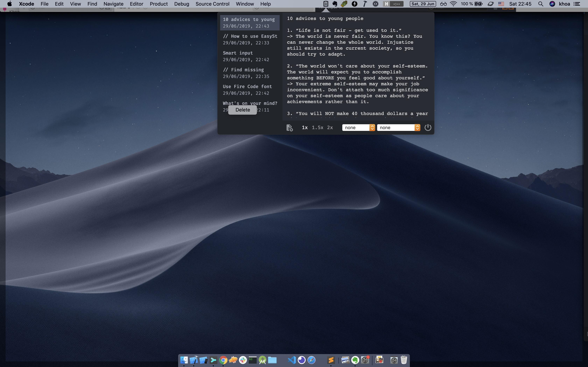
Task: Switch to 2x size option
Action: click(330, 128)
